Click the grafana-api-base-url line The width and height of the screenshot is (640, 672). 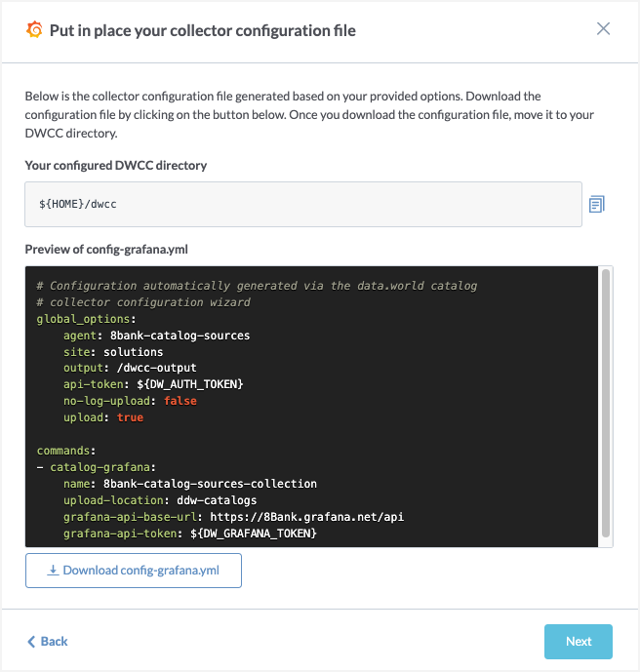tap(233, 517)
